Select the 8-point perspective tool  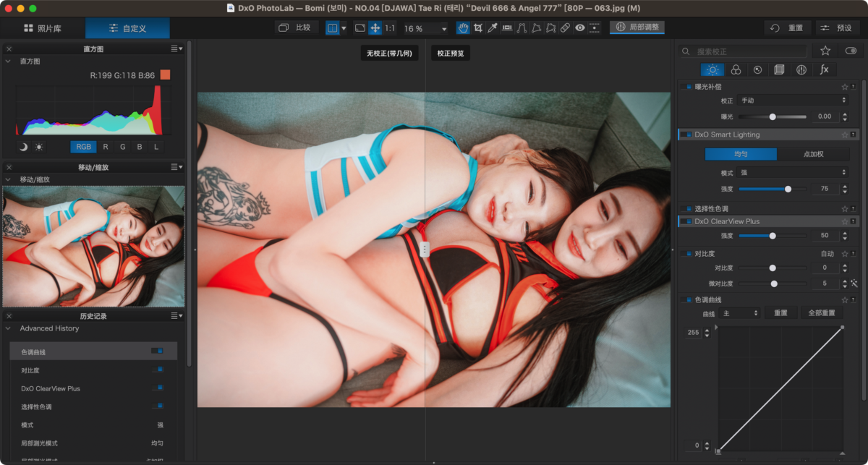coord(550,28)
